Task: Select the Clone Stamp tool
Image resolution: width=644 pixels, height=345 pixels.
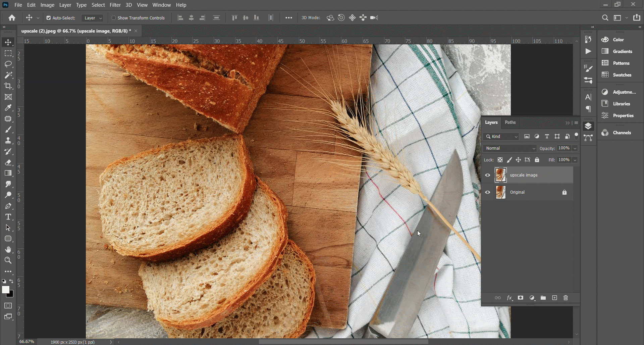Action: pyautogui.click(x=8, y=141)
